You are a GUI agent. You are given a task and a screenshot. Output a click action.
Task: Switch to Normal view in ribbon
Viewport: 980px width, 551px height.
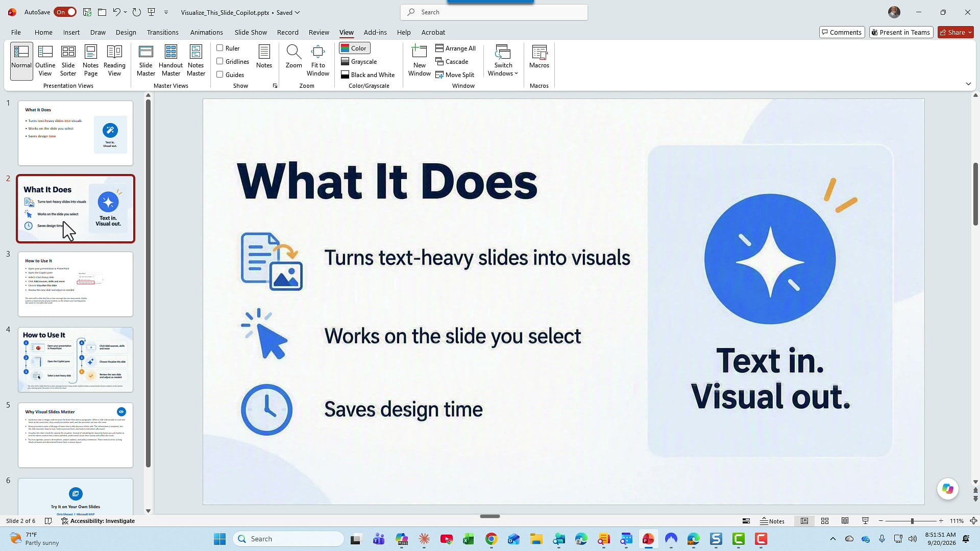pos(21,61)
